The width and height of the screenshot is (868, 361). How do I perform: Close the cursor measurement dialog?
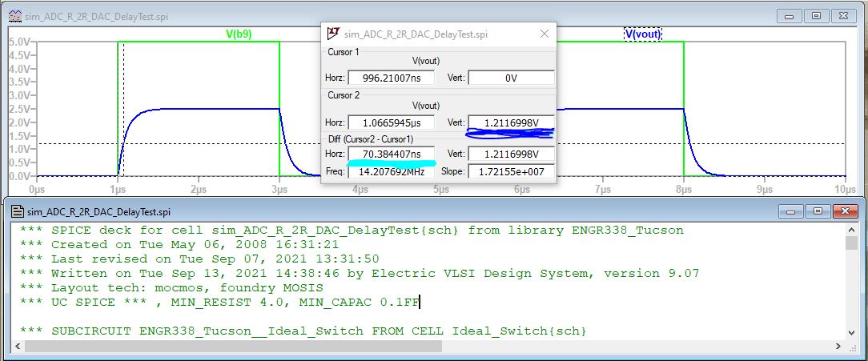tap(545, 34)
